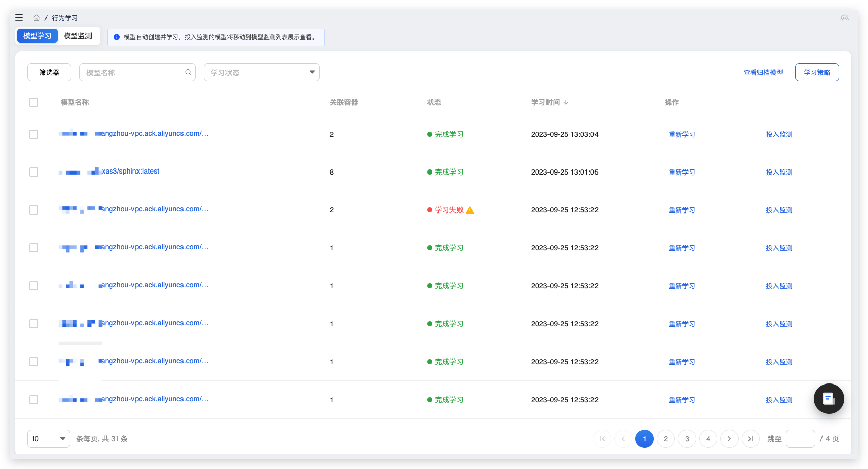Click 重新学习 for the failed learning row
Screen dimensions: 868x469
pyautogui.click(x=681, y=210)
